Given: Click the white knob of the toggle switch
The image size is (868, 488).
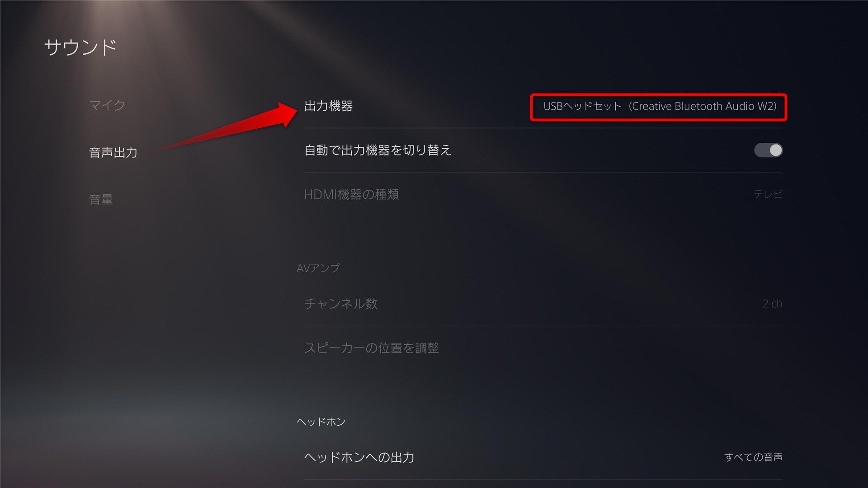Looking at the screenshot, I should point(775,150).
